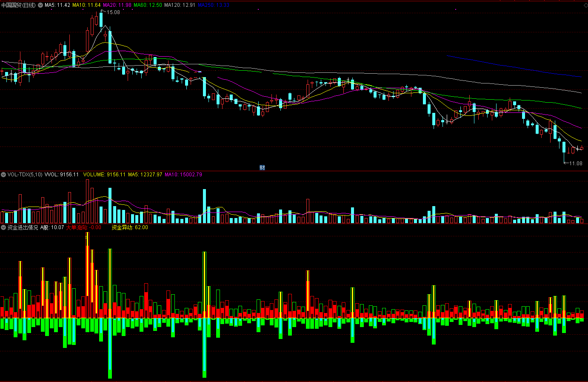Click the 11.08 low price marker
The width and height of the screenshot is (588, 382).
coord(576,164)
